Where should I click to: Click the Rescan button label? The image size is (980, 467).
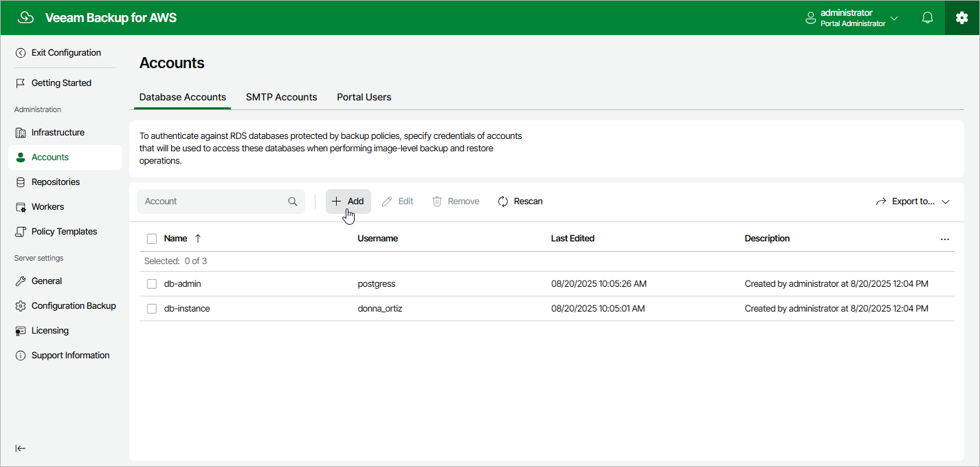[528, 202]
